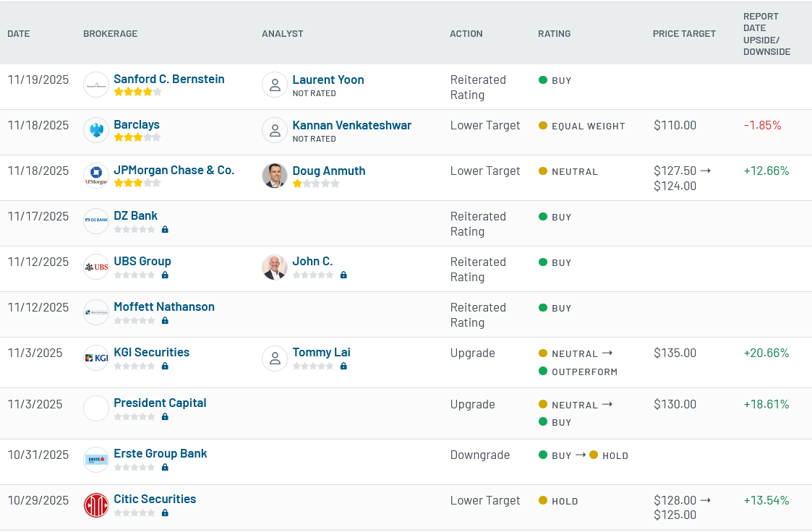Open the President Capital brokerage link
812x532 pixels.
click(160, 403)
